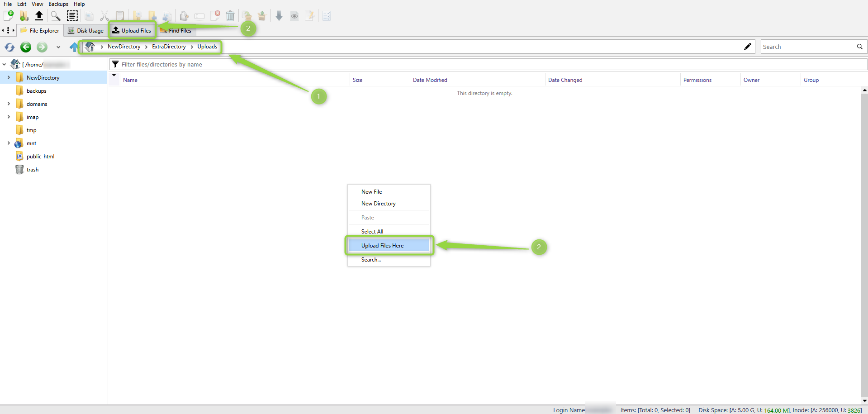Image resolution: width=868 pixels, height=414 pixels.
Task: Open the Backups menu
Action: pos(58,4)
